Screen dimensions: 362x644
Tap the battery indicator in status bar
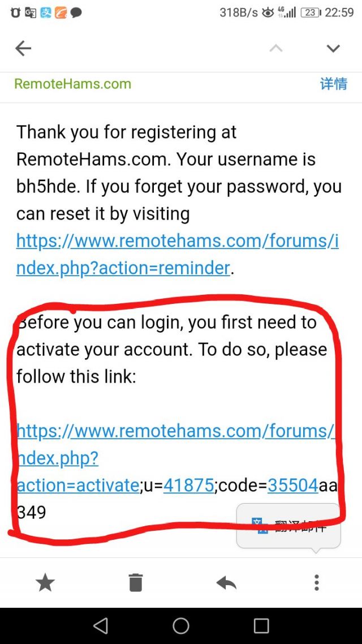pos(312,12)
